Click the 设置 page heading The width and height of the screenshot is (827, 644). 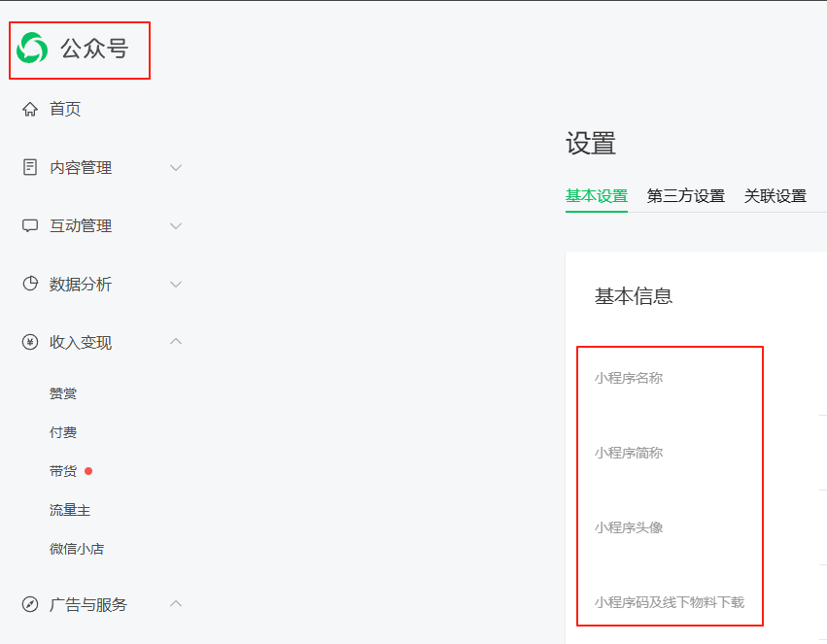[x=591, y=144]
